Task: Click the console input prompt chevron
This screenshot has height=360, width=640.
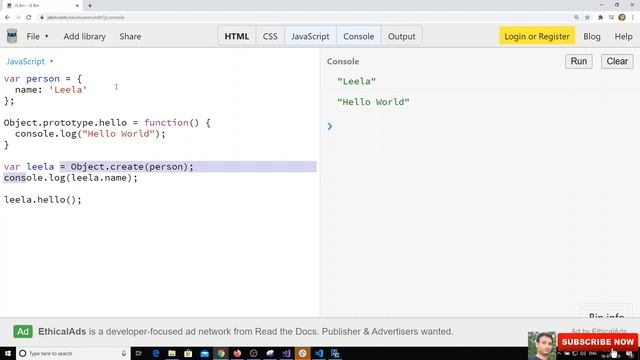Action: [330, 126]
